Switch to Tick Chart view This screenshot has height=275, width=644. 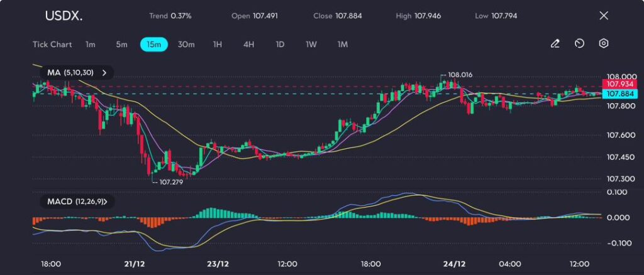pos(52,45)
